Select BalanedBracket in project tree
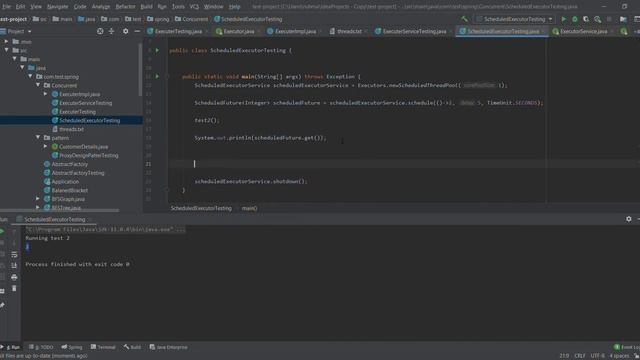The width and height of the screenshot is (640, 360). tap(69, 190)
